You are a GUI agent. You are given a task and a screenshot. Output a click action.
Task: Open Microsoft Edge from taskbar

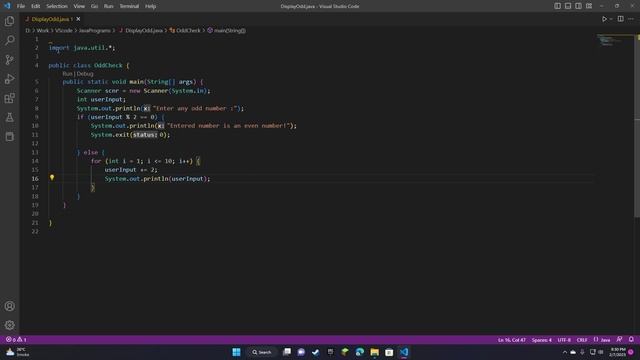(360, 352)
